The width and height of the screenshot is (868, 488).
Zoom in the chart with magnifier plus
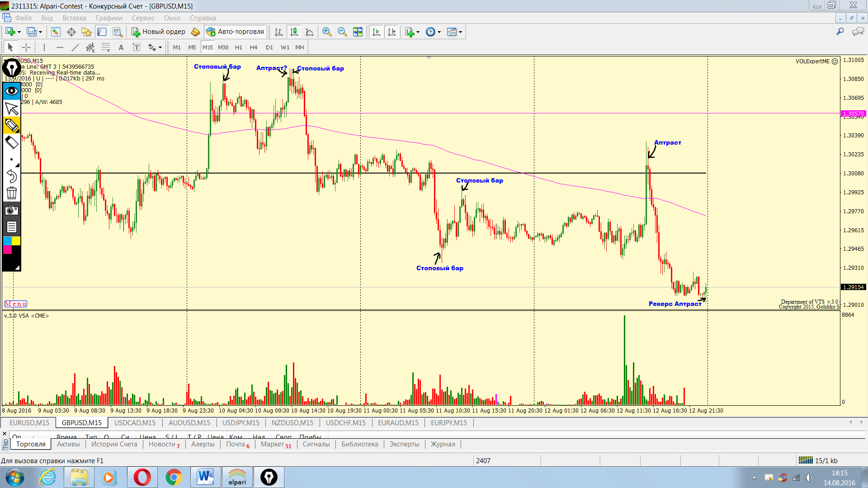326,32
